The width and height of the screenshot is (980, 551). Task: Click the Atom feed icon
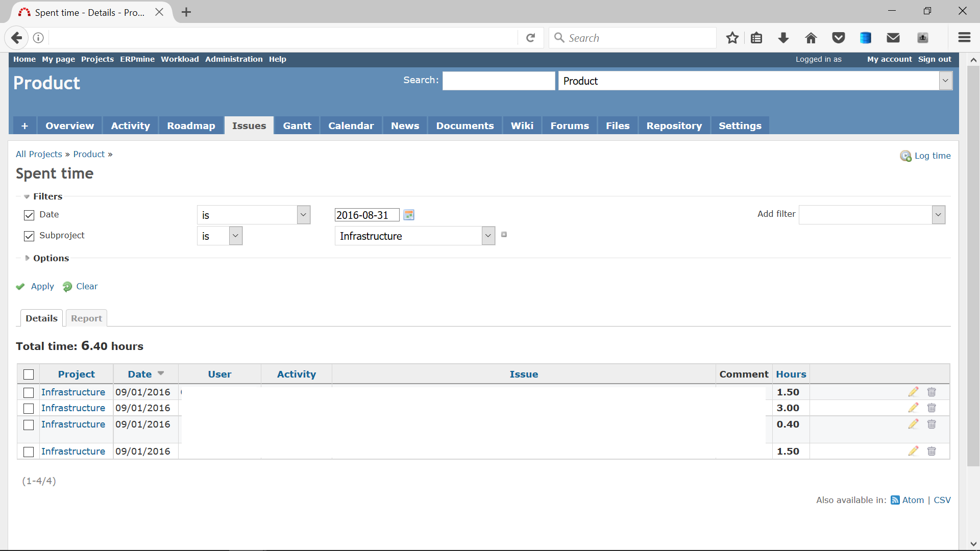pos(895,500)
